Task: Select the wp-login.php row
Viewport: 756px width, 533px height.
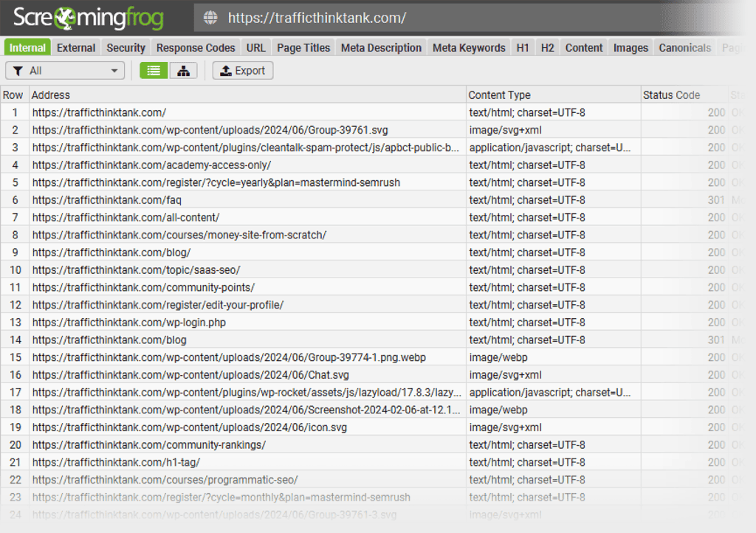Action: pos(129,323)
